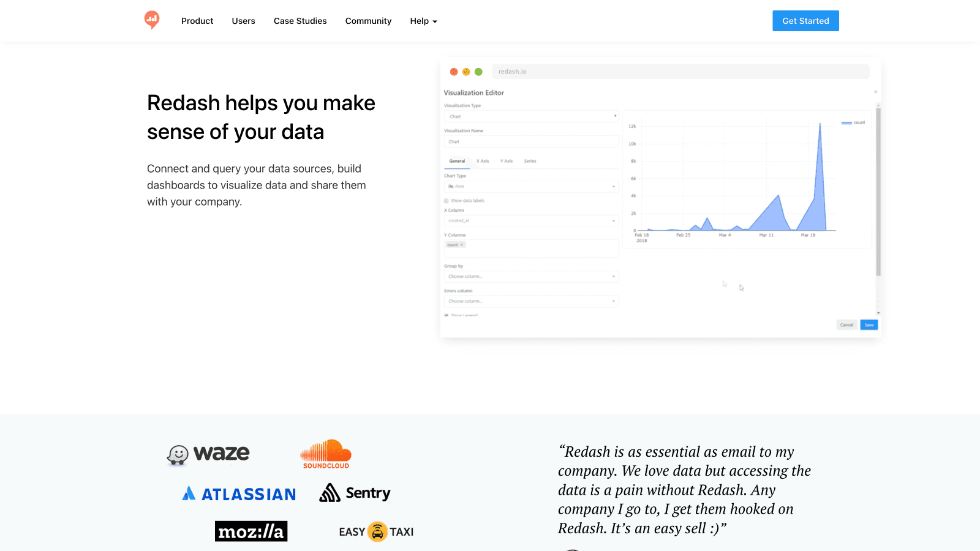Expand the Group by column dropdown
The height and width of the screenshot is (551, 980).
point(530,277)
